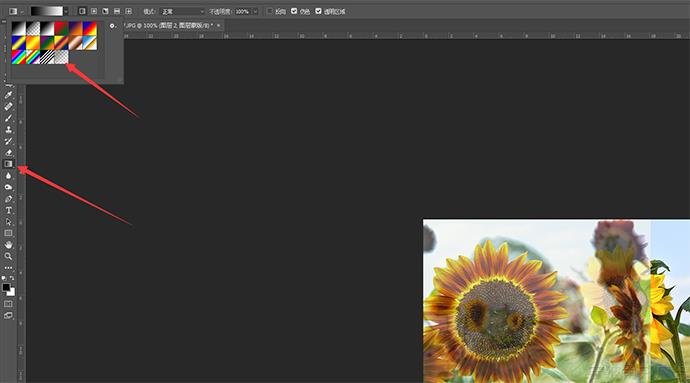This screenshot has height=383, width=690.
Task: Pick the chrome gradient swatch
Action: point(90,43)
